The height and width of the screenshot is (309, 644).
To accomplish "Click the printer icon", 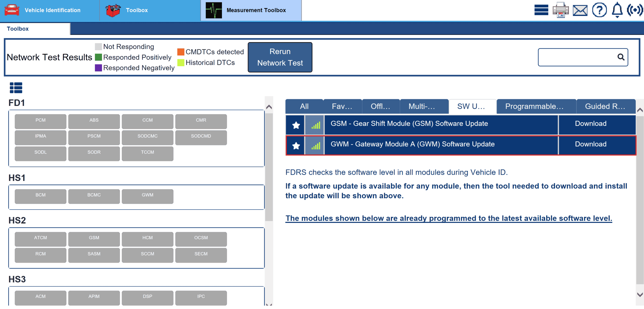I will coord(561,10).
